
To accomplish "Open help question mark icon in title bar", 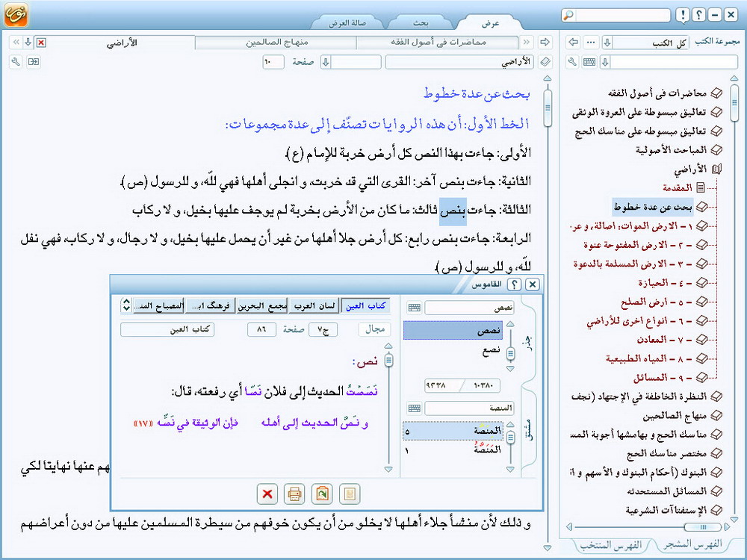I will [698, 15].
